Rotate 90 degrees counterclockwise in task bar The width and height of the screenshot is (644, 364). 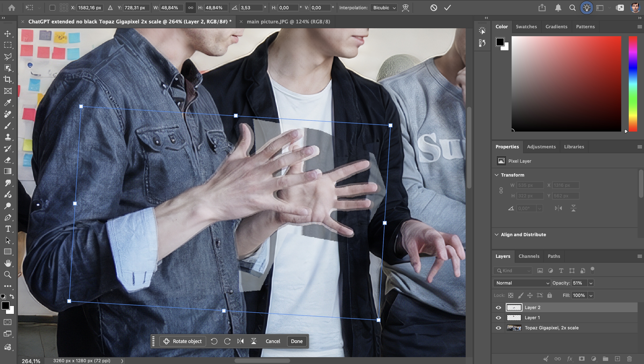214,341
